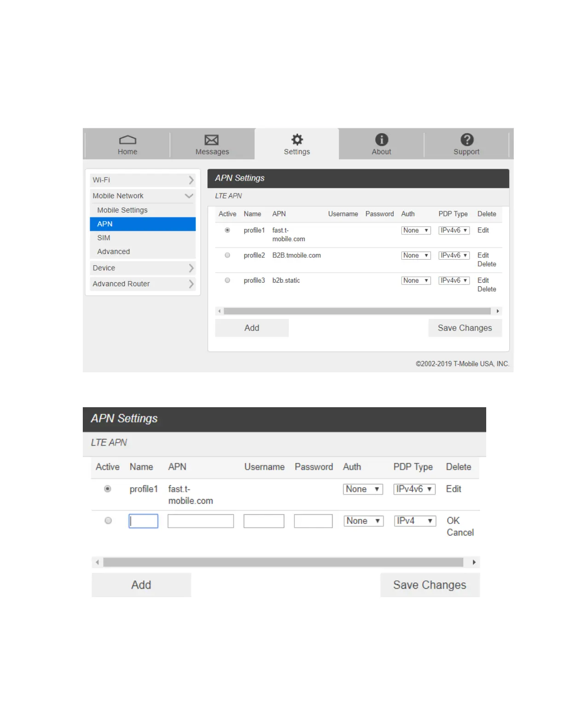Click the lower table horizontal scrollbar track

click(x=283, y=563)
